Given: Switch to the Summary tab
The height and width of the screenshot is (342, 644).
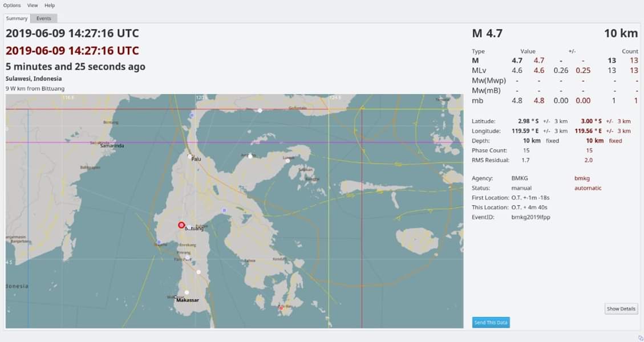Looking at the screenshot, I should pos(17,18).
